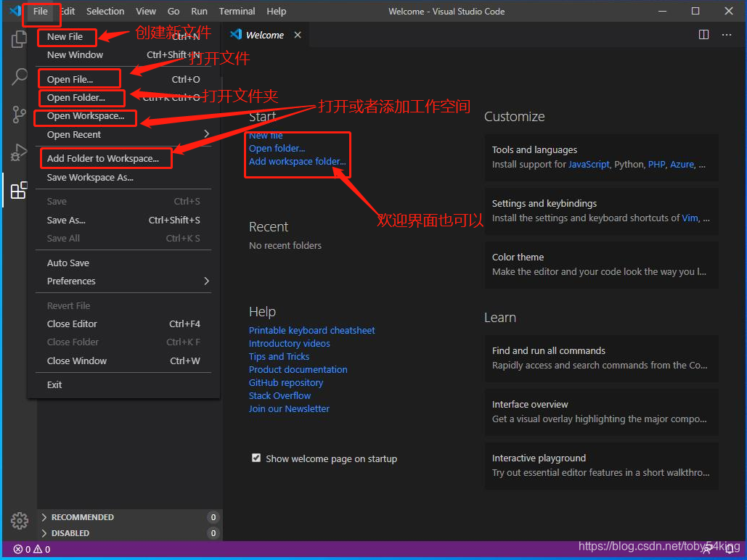Expand the RECOMMENDED extensions section
Screen dimensions: 747x560
point(128,517)
